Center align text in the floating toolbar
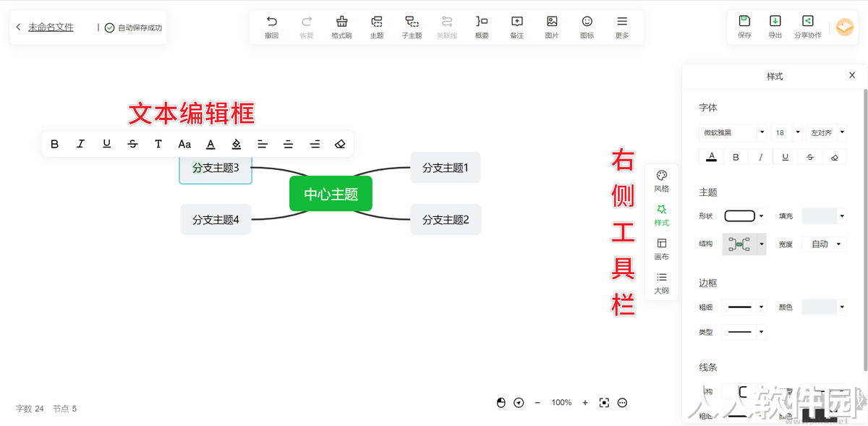 (289, 144)
